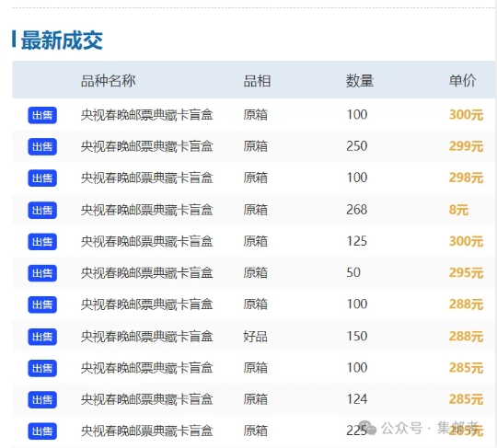Click the 出售 badge for quantity 125 row
The width and height of the screenshot is (497, 448).
tap(42, 242)
